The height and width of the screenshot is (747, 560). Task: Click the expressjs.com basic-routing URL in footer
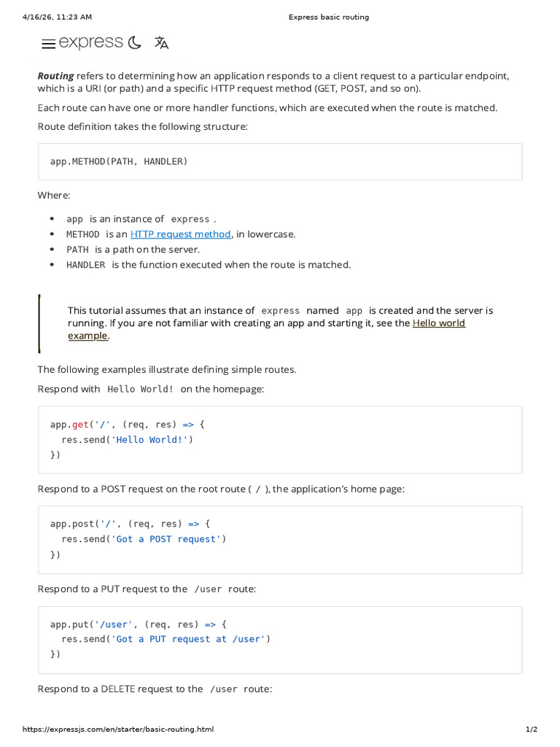pos(118,729)
